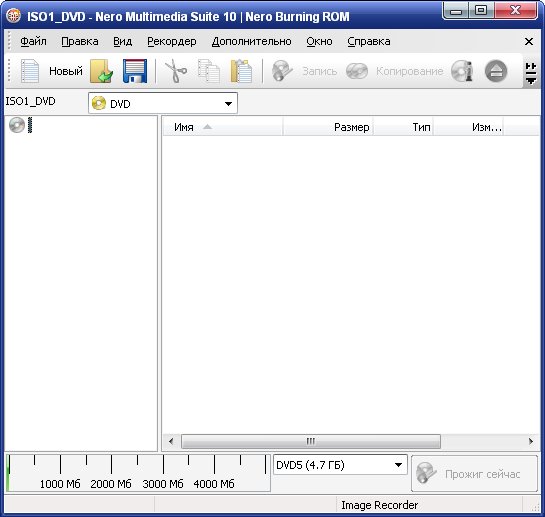Save compilation with the floppy disk icon
Viewport: 545px width, 517px height.
[x=135, y=71]
